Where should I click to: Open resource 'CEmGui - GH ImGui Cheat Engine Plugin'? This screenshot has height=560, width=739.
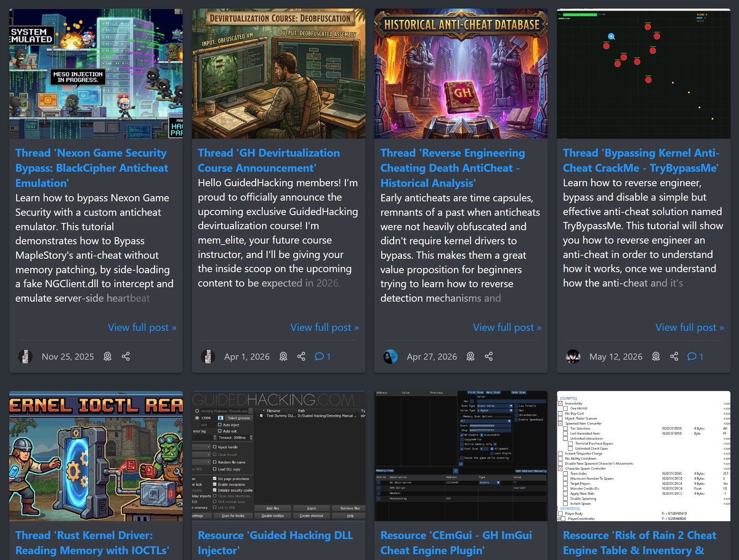(x=456, y=543)
